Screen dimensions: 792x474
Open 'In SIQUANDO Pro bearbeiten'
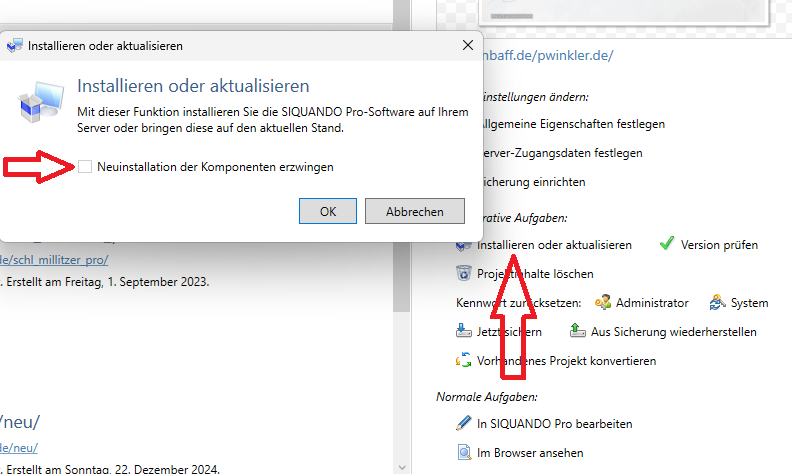[x=555, y=423]
